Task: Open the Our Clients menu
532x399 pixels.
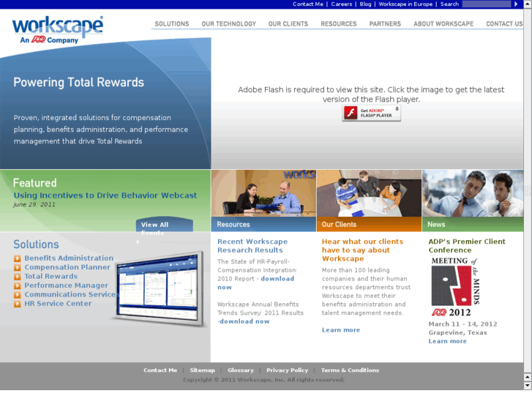Action: pyautogui.click(x=288, y=23)
